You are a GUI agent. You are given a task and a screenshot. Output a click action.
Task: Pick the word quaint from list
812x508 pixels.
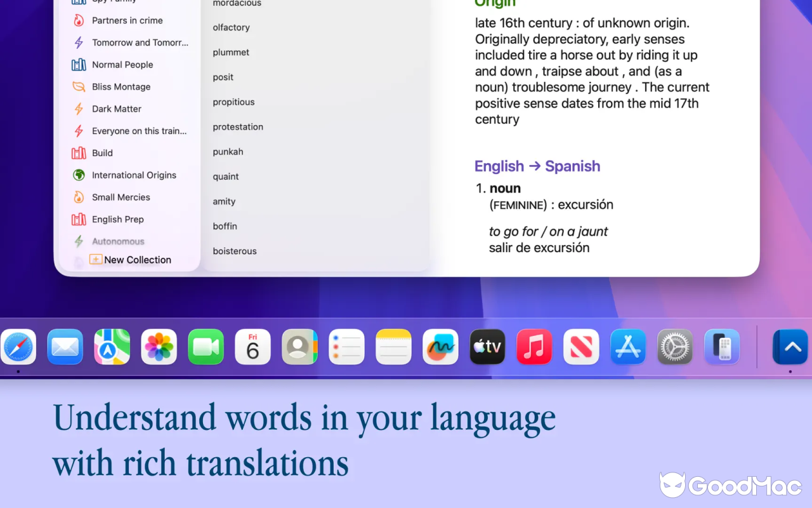[226, 177]
